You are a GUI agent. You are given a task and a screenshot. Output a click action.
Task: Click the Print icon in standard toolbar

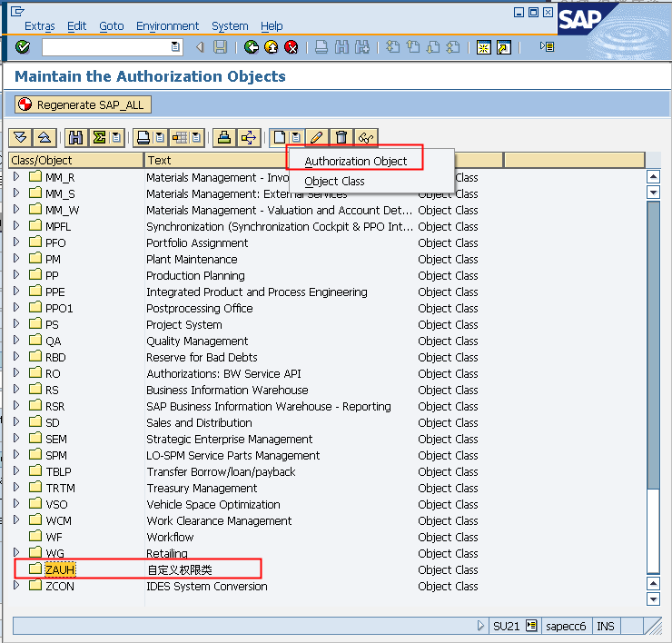(321, 46)
